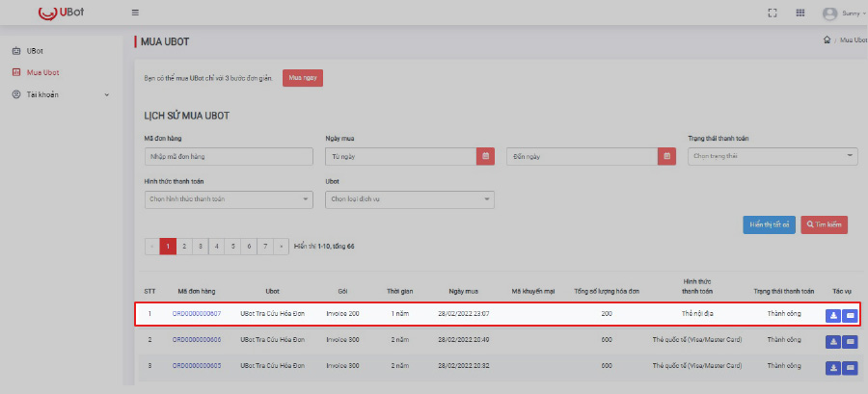Click Invoice 200 package cell
Viewport: 868px width, 394px height.
point(342,313)
